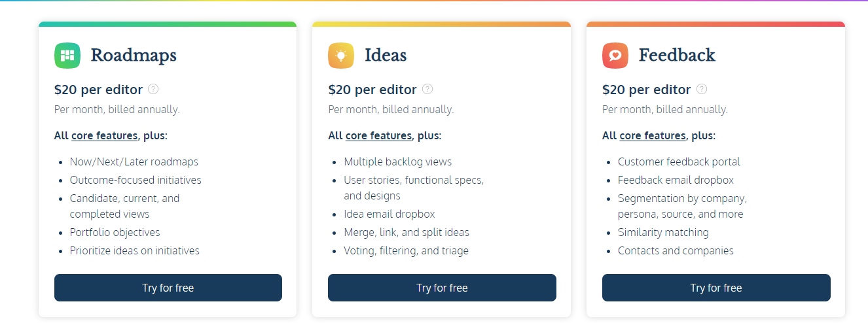Screen dimensions: 868x323
Task: Click the green Roadmaps product icon
Action: (67, 56)
